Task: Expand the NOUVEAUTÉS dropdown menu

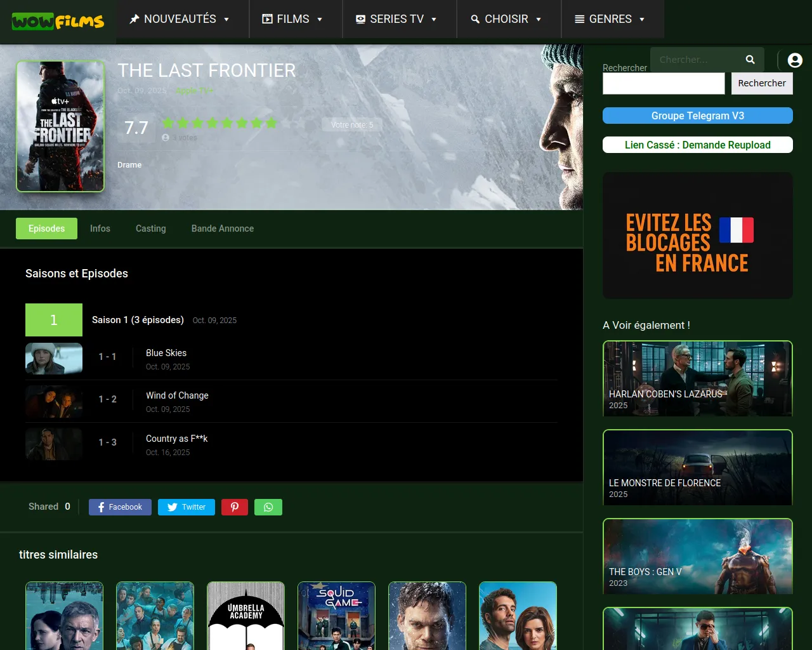Action: [x=180, y=19]
